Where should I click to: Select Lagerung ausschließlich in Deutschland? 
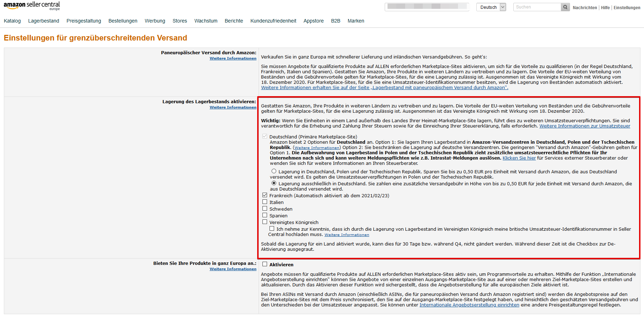click(274, 183)
